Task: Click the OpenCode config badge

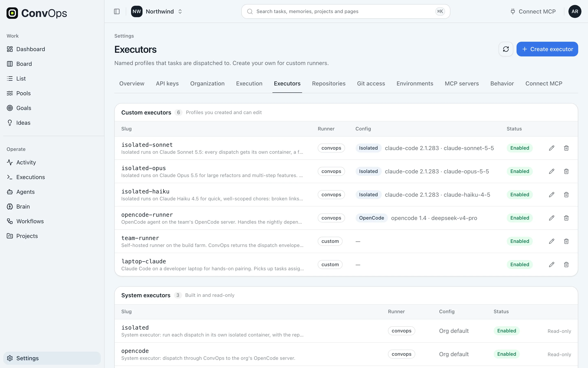Action: 371,218
